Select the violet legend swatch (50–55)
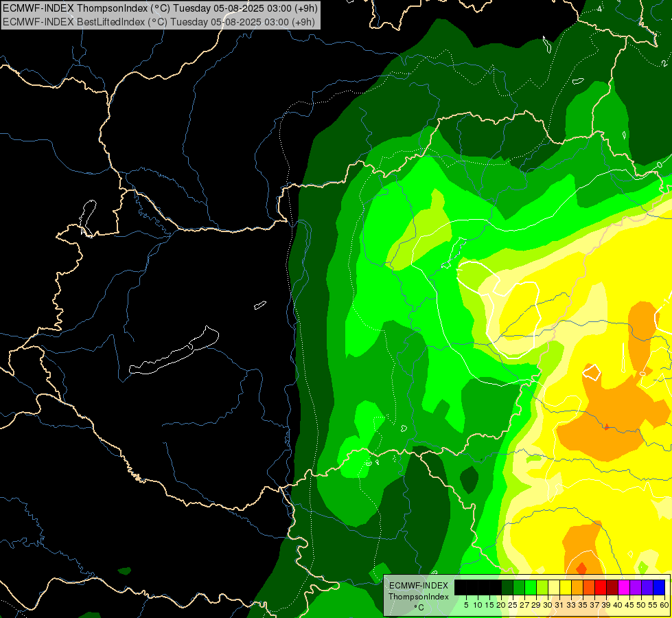This screenshot has height=618, width=672. [647, 587]
